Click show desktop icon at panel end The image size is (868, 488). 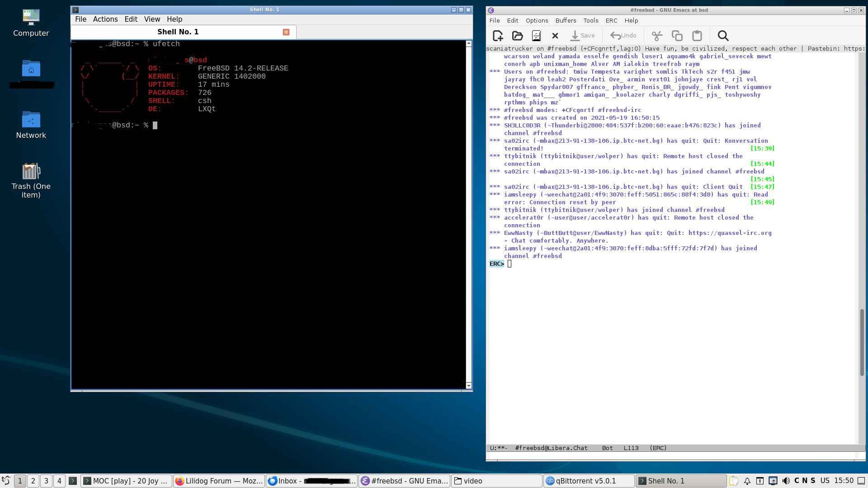point(862,481)
